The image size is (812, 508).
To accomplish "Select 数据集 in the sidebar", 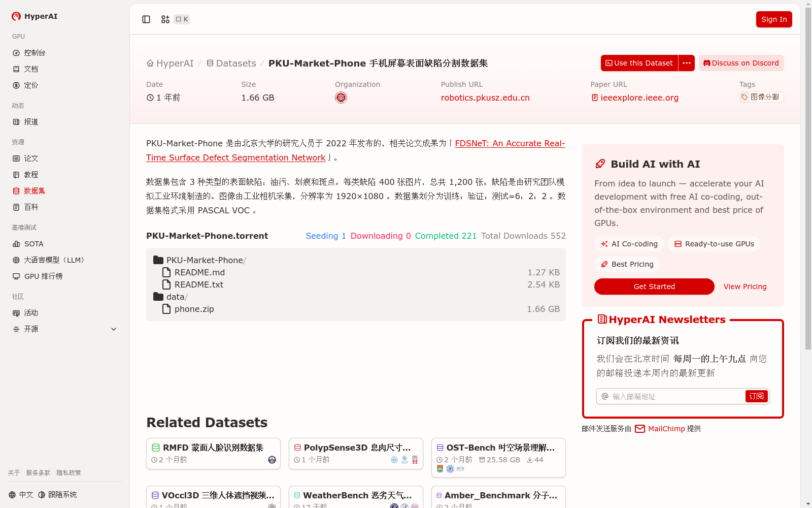I will [64, 191].
